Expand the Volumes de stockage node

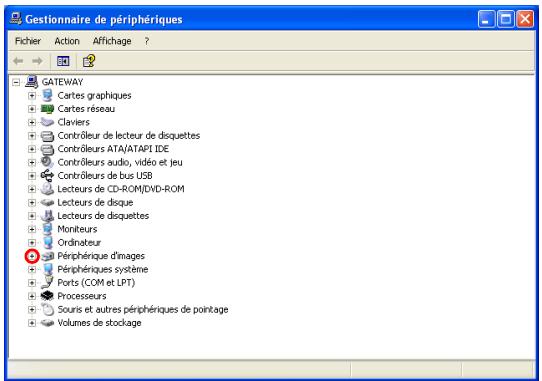pos(32,323)
